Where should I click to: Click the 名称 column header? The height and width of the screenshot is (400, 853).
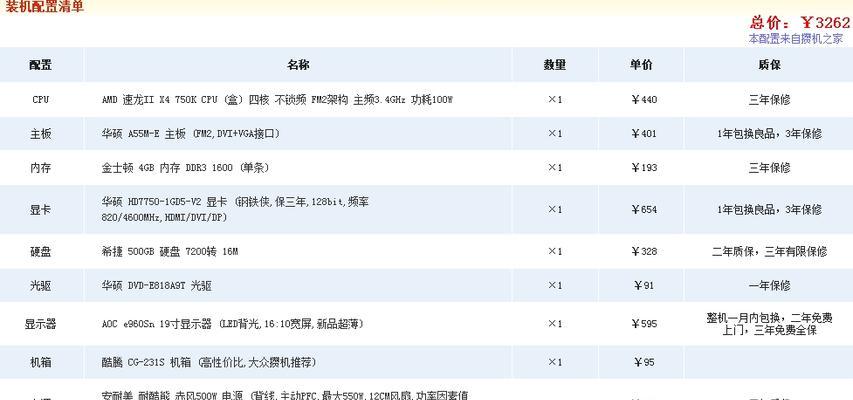tap(298, 65)
